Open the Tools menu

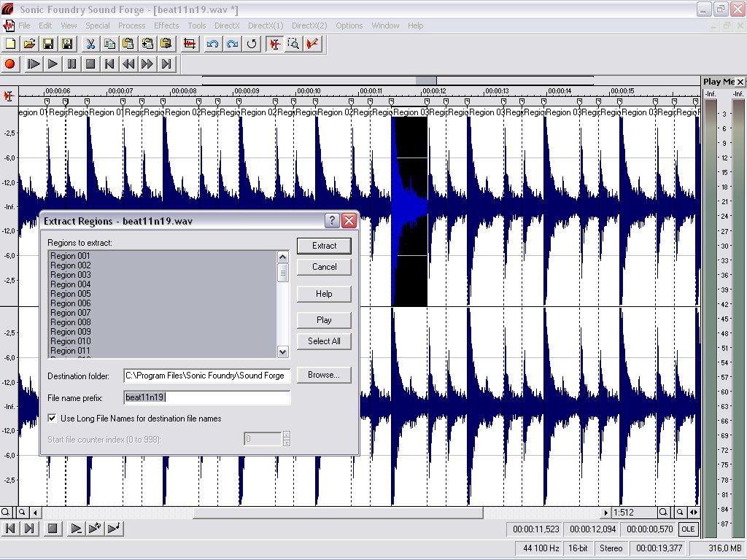pyautogui.click(x=197, y=26)
